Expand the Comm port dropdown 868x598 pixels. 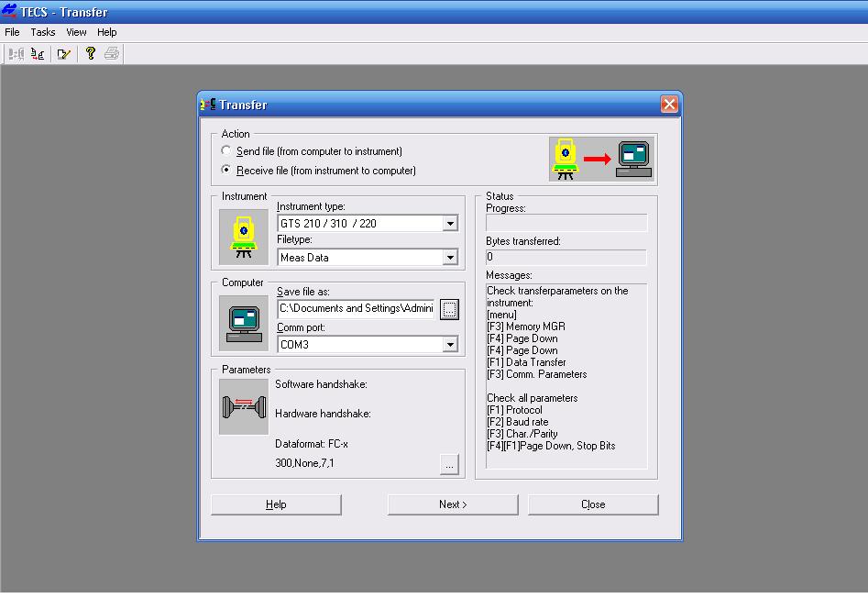point(450,345)
